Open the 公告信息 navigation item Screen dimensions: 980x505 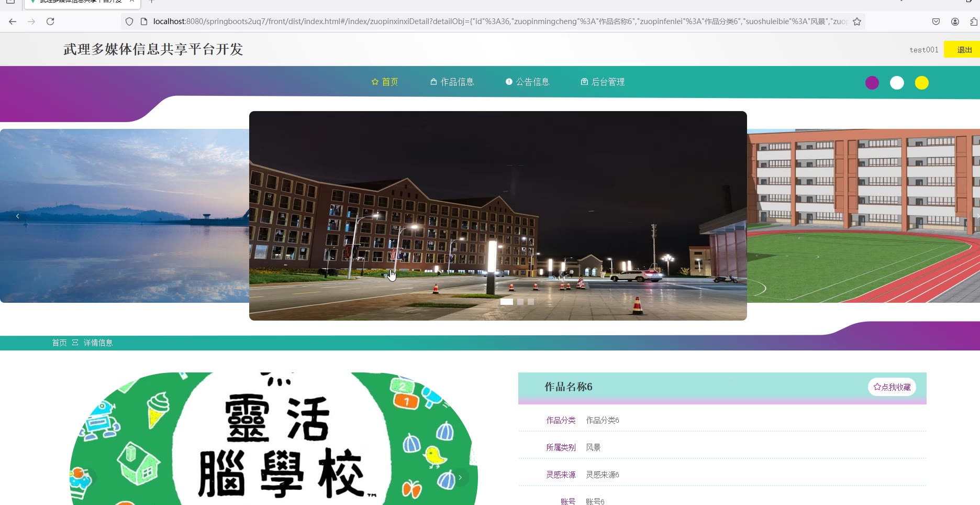[528, 82]
